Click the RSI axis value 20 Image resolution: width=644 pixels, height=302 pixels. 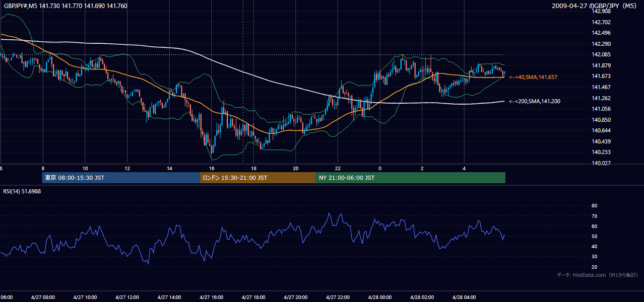coord(594,267)
